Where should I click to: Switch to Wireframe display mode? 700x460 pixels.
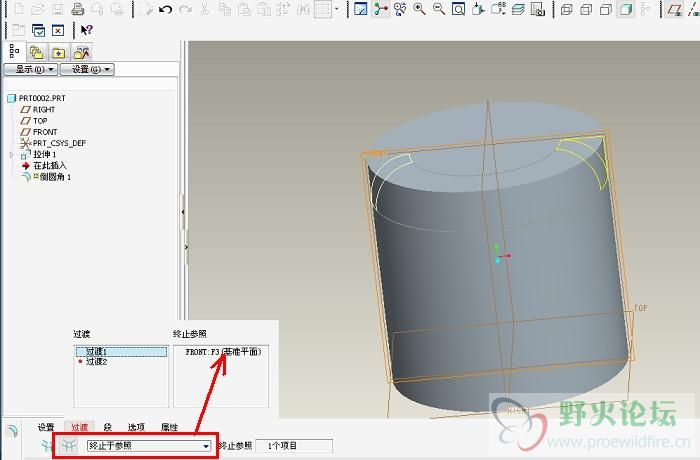pos(567,8)
